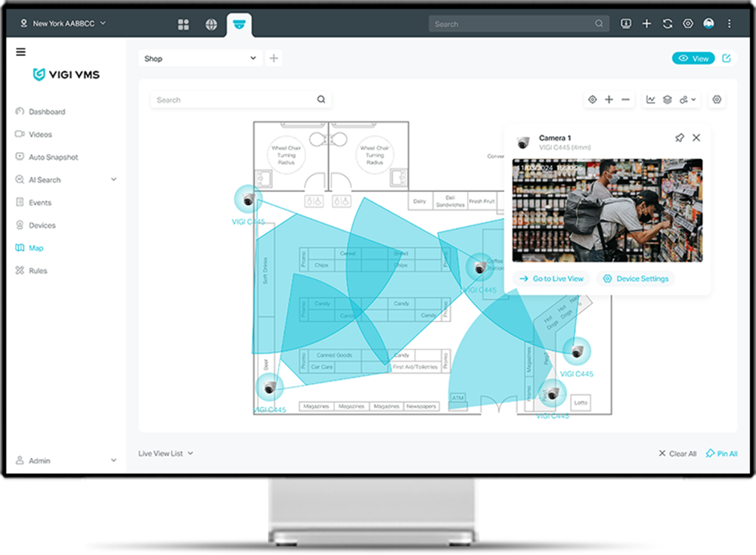Click the edit map pencil icon
756x555 pixels.
point(727,58)
